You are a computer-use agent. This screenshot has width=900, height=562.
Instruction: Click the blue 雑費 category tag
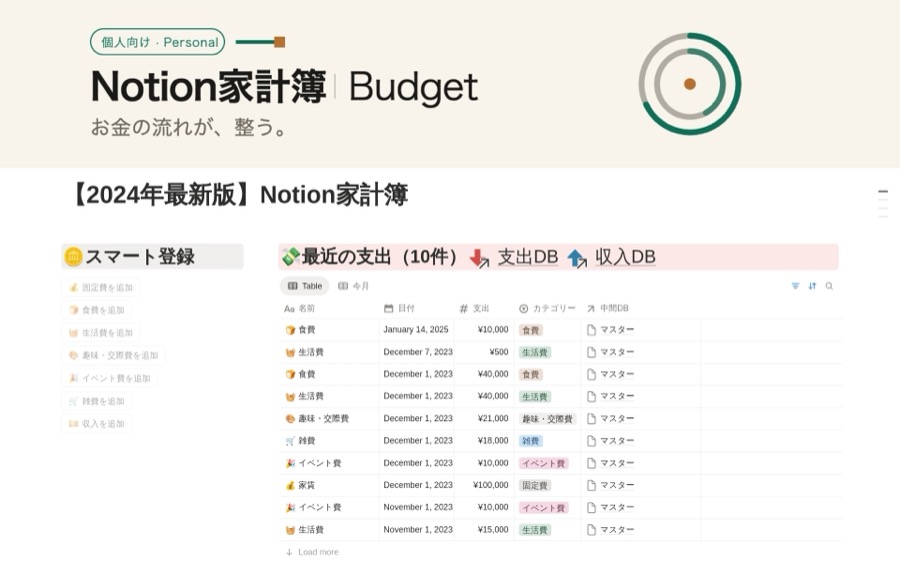[531, 441]
